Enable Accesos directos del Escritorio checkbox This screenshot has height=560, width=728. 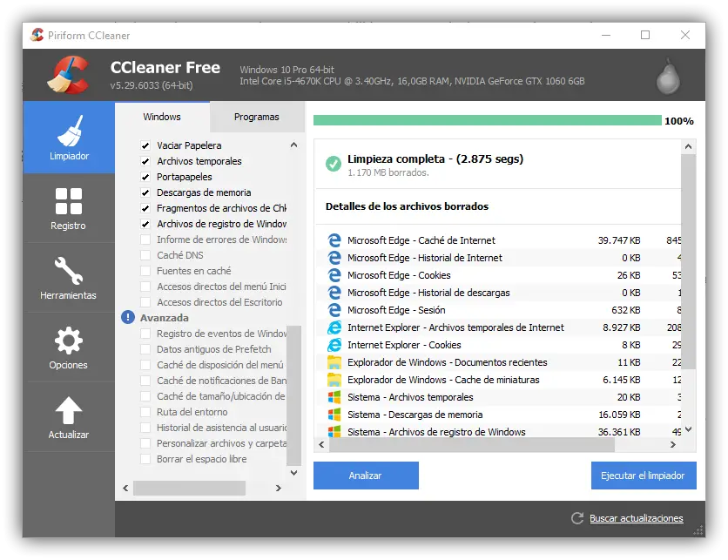145,302
